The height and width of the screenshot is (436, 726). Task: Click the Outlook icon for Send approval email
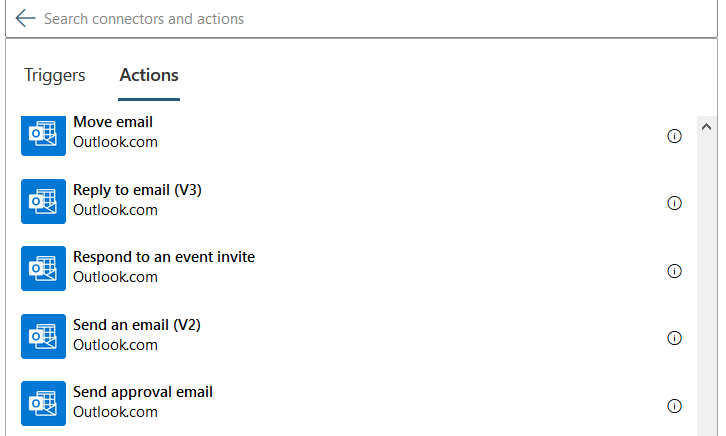[43, 403]
